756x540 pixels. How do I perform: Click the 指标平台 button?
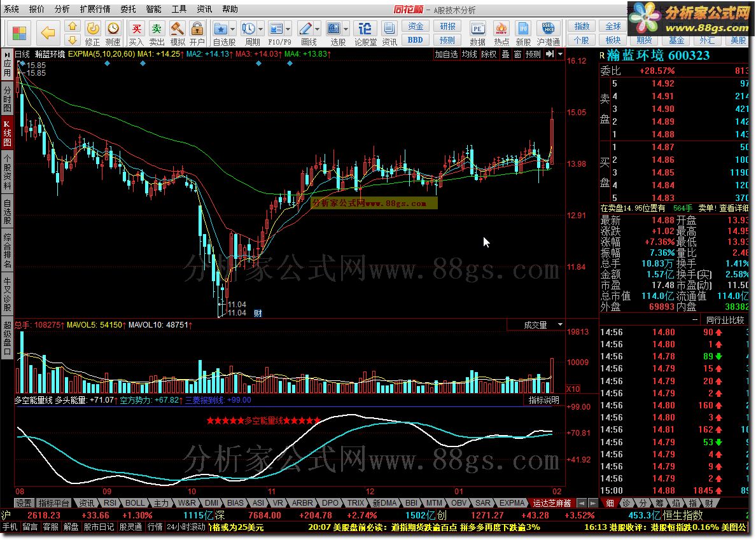[x=53, y=503]
